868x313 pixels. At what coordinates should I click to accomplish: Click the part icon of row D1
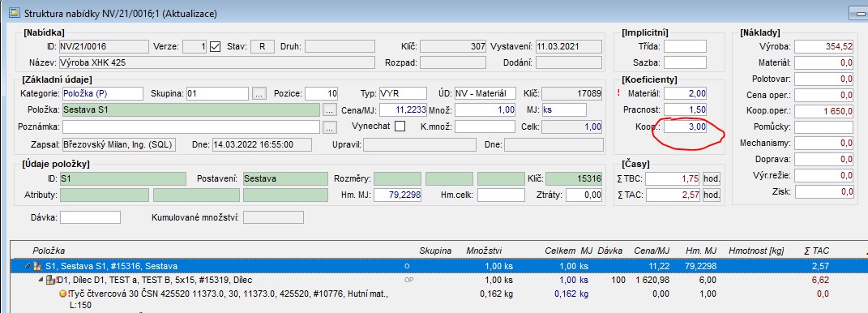[50, 280]
